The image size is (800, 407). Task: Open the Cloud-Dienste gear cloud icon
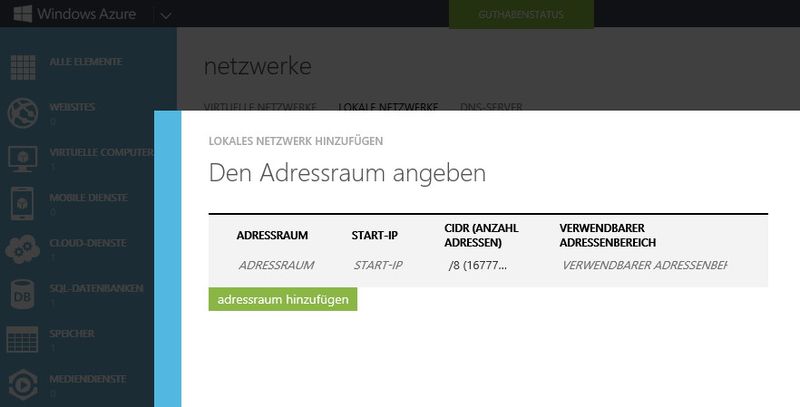(x=23, y=248)
